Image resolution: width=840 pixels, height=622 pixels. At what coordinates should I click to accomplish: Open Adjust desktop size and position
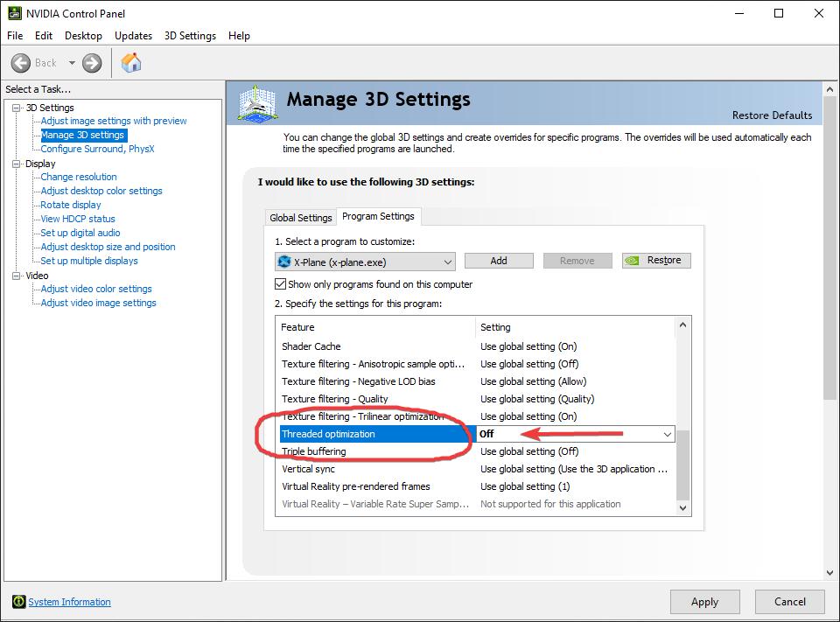tap(108, 247)
